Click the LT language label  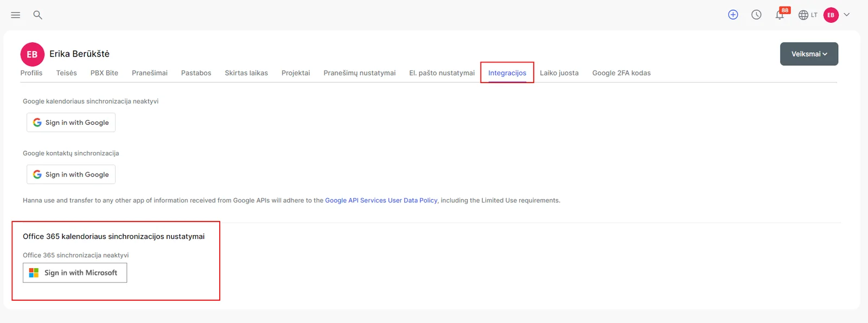coord(814,15)
